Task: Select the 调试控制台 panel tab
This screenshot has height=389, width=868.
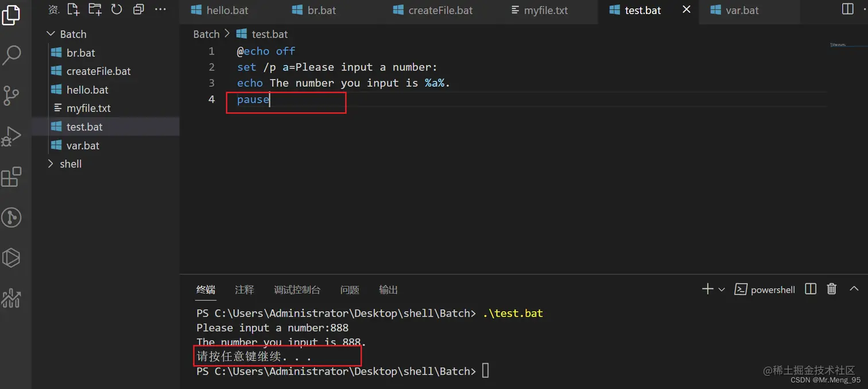Action: pos(297,290)
